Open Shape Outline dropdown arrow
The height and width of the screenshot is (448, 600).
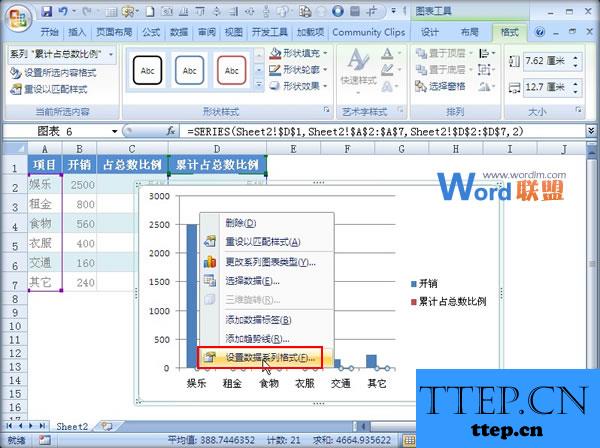[x=325, y=70]
